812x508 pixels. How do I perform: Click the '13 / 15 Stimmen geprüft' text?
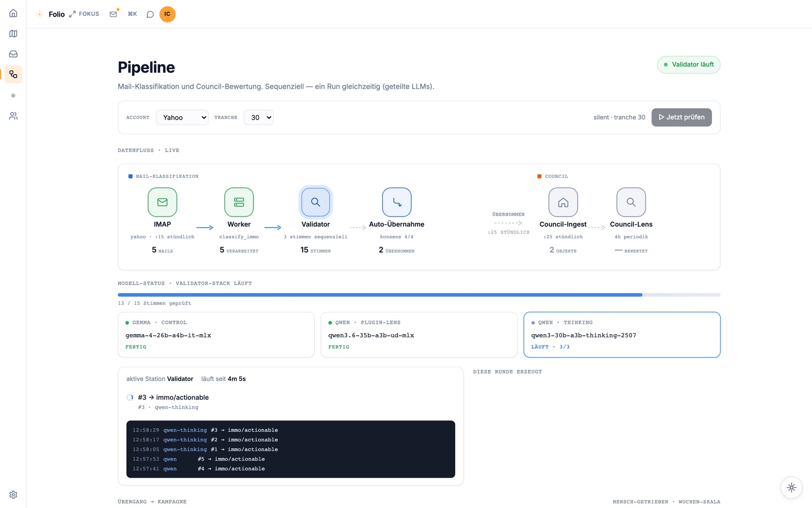(x=154, y=303)
